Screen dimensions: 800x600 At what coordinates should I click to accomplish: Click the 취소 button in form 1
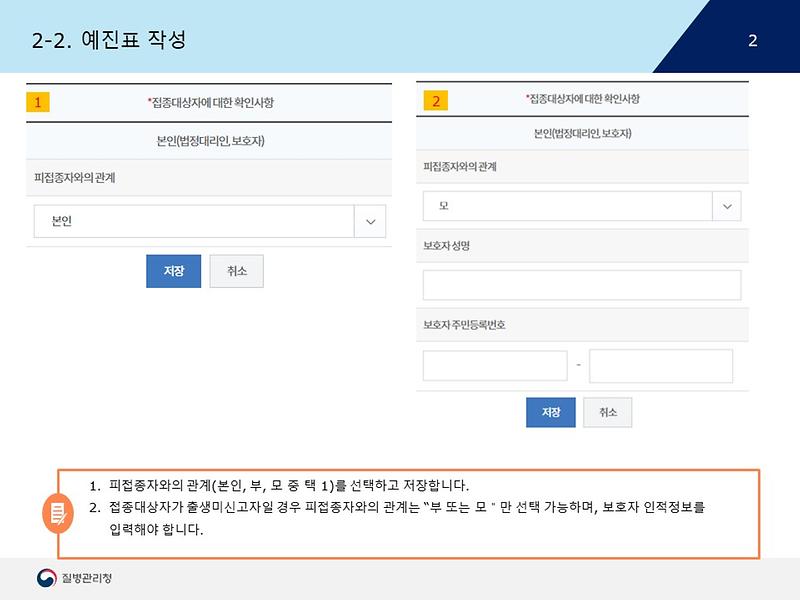coord(237,270)
